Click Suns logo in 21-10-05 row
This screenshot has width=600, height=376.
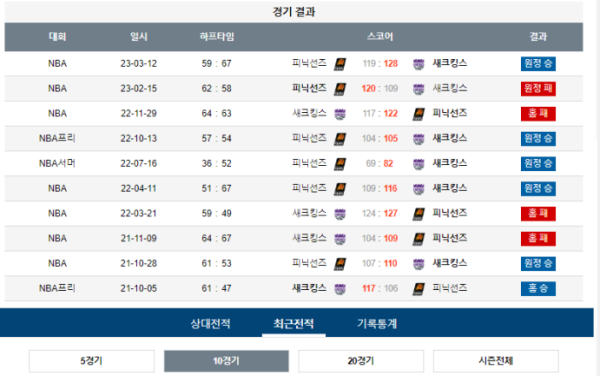click(419, 289)
